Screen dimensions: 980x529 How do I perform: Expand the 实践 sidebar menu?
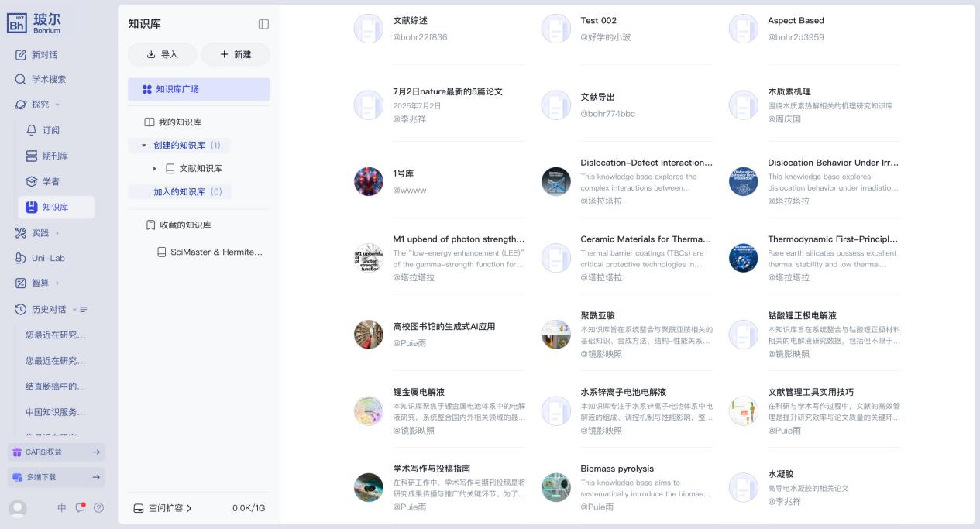pos(57,233)
